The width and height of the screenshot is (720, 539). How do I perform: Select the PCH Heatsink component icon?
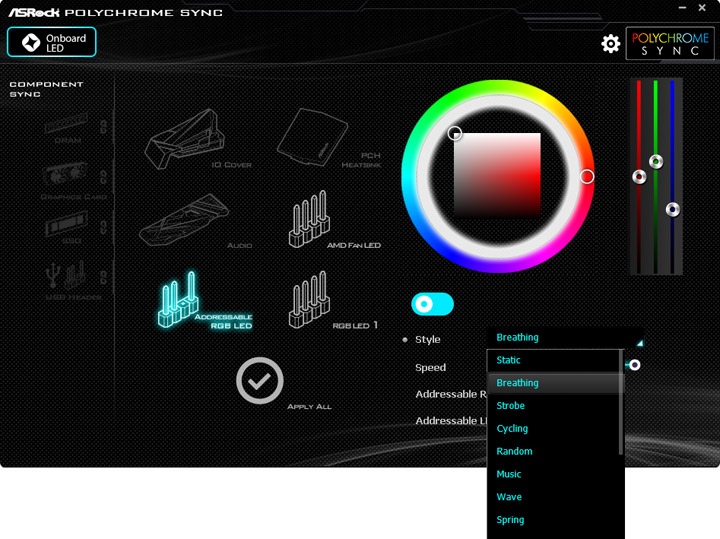point(312,136)
